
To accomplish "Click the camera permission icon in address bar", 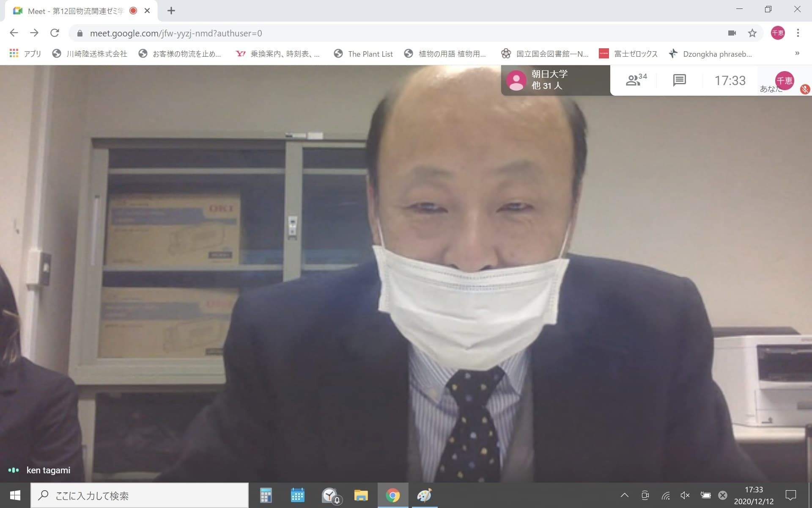I will point(732,33).
